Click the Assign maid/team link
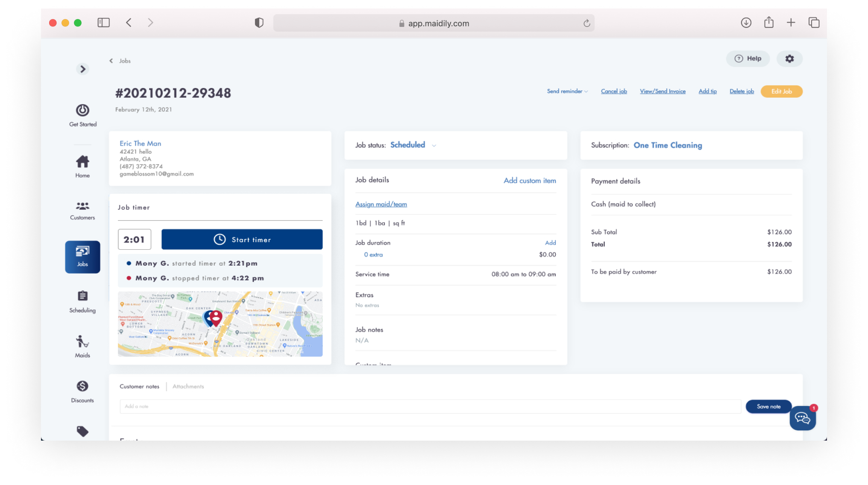 (381, 204)
